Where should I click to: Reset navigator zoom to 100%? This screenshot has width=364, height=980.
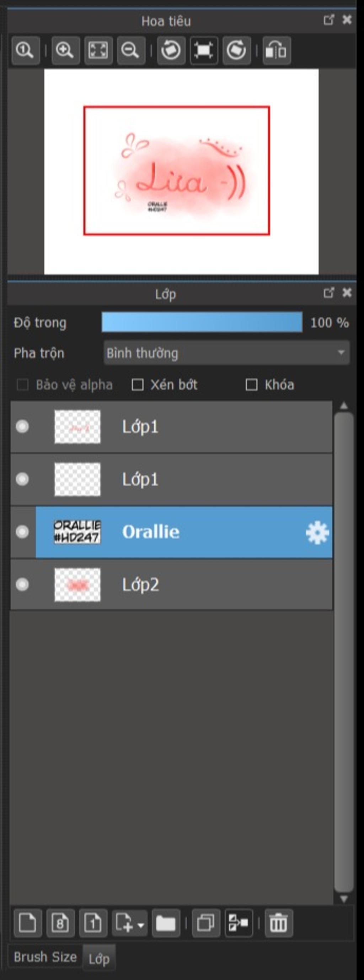pos(26,50)
